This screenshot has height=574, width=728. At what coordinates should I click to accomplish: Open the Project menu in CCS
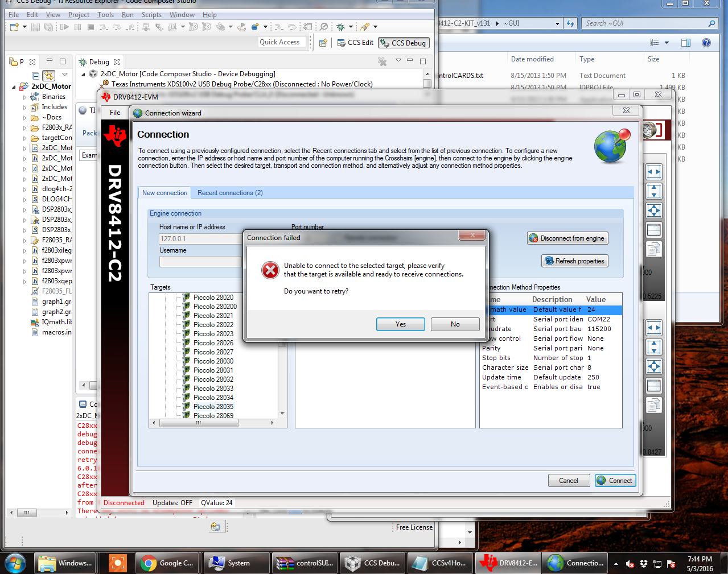[x=79, y=15]
